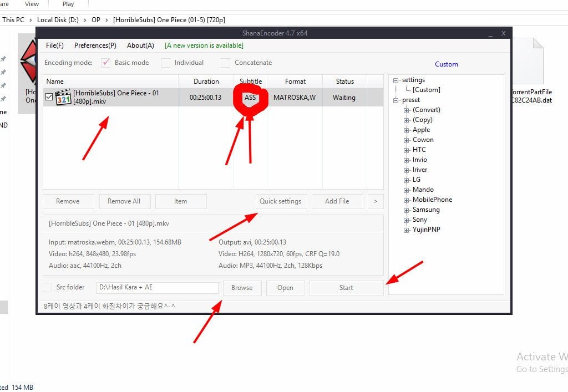Close the ShanaEncoder window
568x392 pixels.
(504, 33)
